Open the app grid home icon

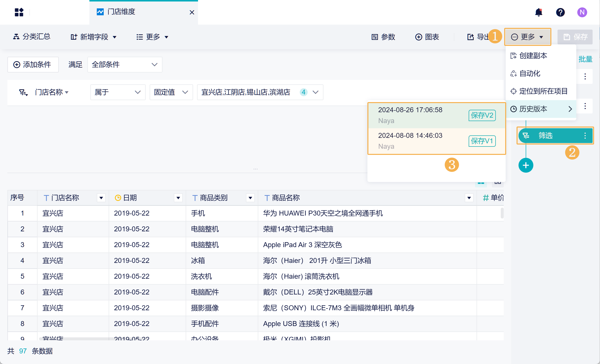[x=19, y=12]
